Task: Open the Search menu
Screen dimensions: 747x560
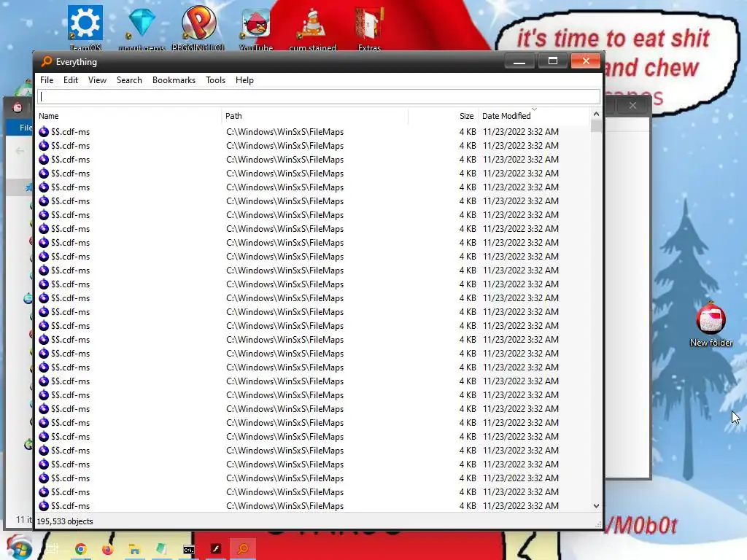Action: (x=129, y=80)
